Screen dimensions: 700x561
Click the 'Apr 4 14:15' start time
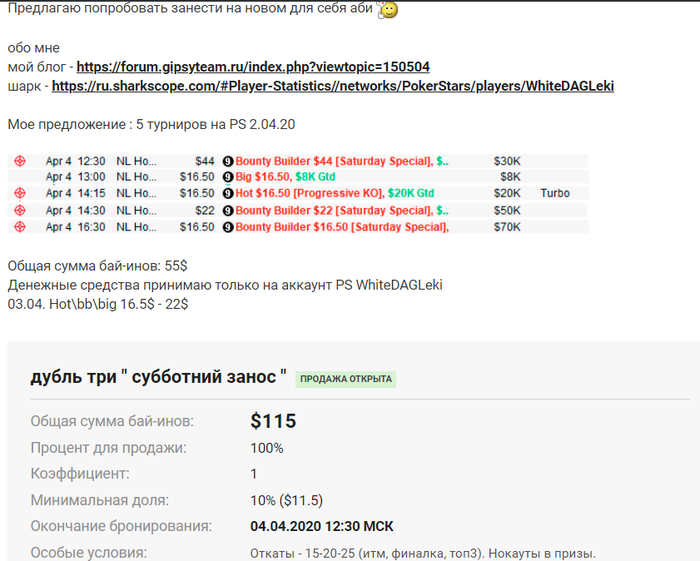[75, 193]
